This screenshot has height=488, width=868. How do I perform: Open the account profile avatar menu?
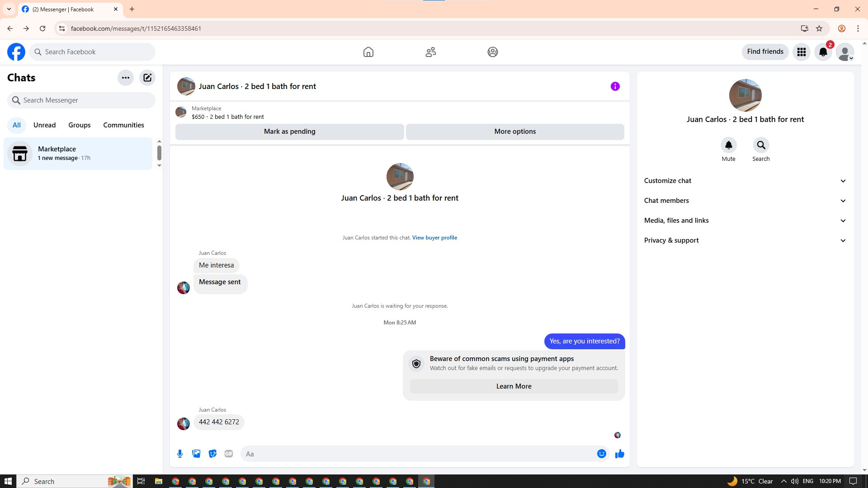click(845, 52)
